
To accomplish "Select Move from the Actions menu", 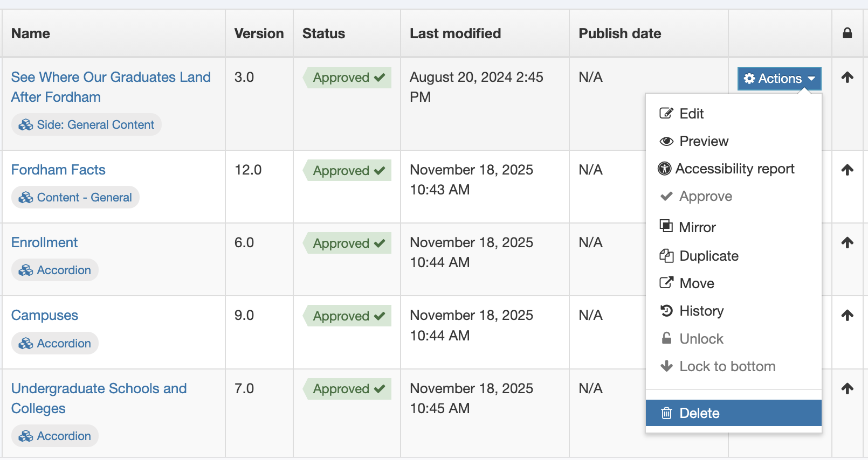I will [733, 283].
